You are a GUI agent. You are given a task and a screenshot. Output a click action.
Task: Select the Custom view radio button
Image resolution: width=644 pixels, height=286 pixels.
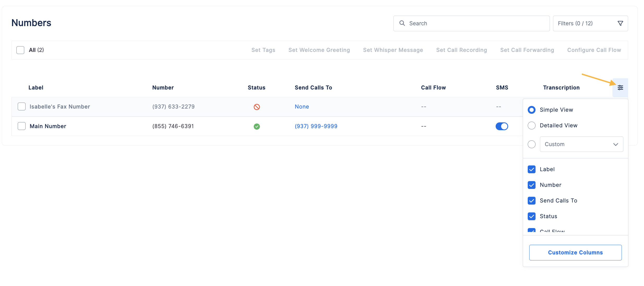coord(531,144)
